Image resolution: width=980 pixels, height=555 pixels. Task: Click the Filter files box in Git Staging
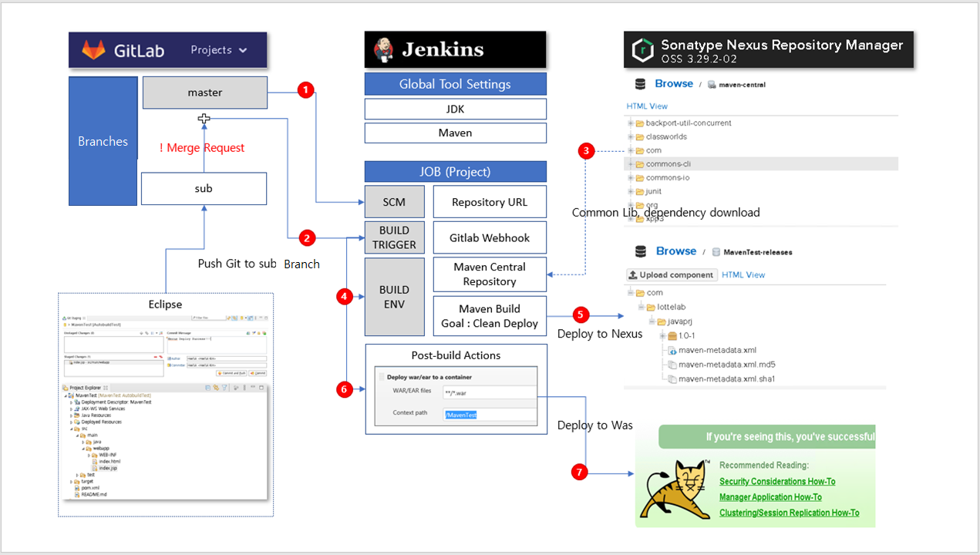208,318
